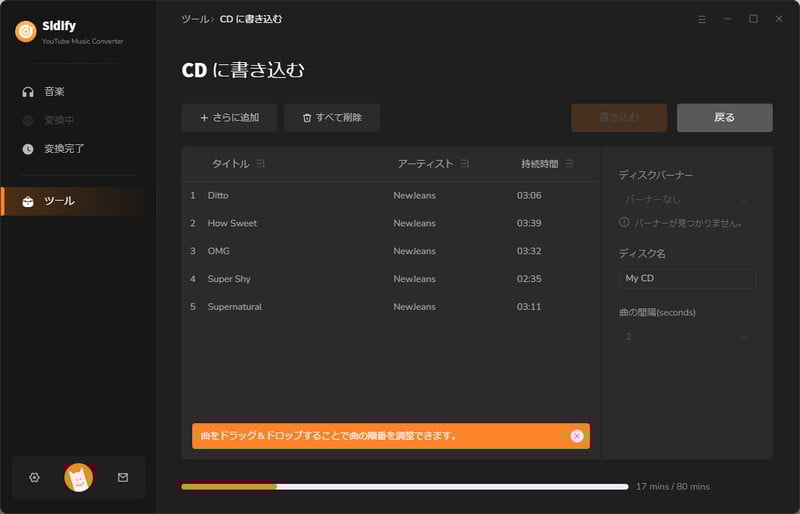Click the アーティスト column header
Screen dimensions: 800x514
click(426, 164)
